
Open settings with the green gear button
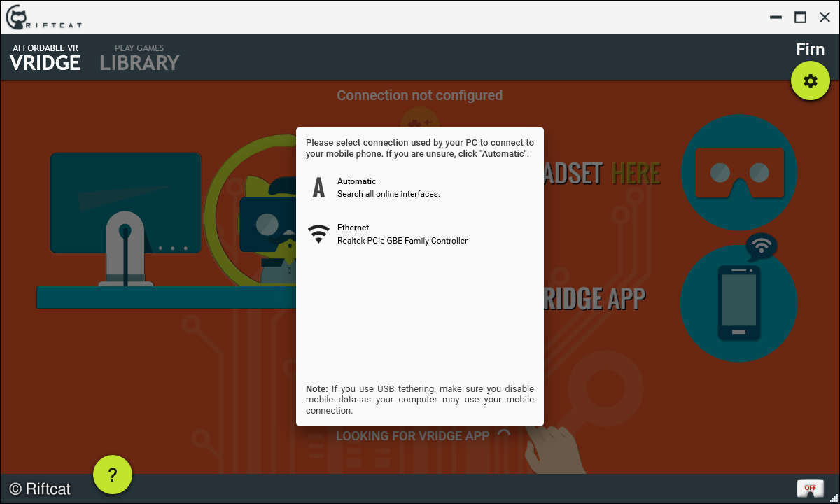pos(811,81)
